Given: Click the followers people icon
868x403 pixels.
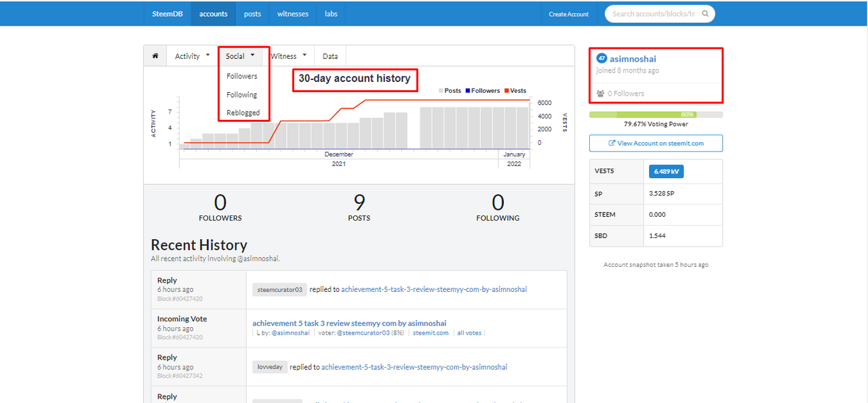Looking at the screenshot, I should pos(600,93).
